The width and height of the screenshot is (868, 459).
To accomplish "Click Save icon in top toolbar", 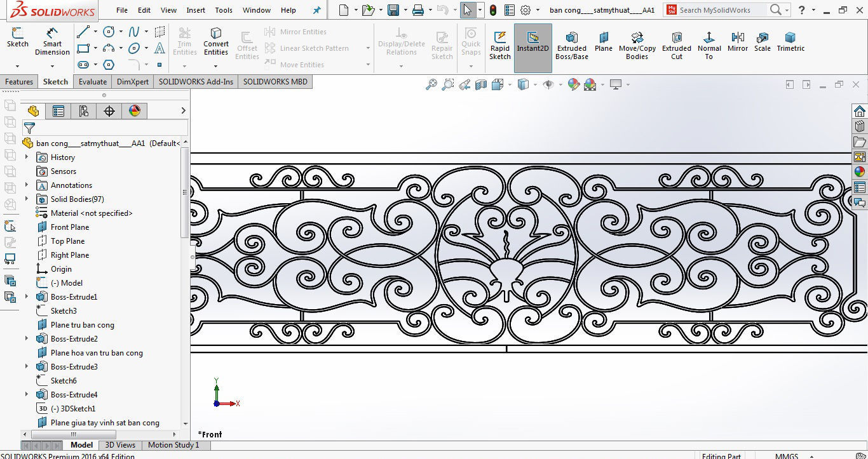I will click(x=393, y=10).
